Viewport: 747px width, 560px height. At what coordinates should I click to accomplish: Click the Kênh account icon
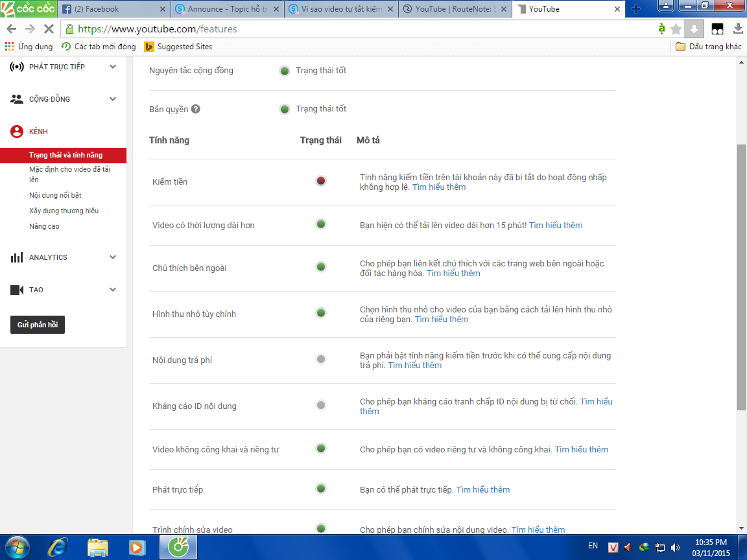pyautogui.click(x=17, y=132)
